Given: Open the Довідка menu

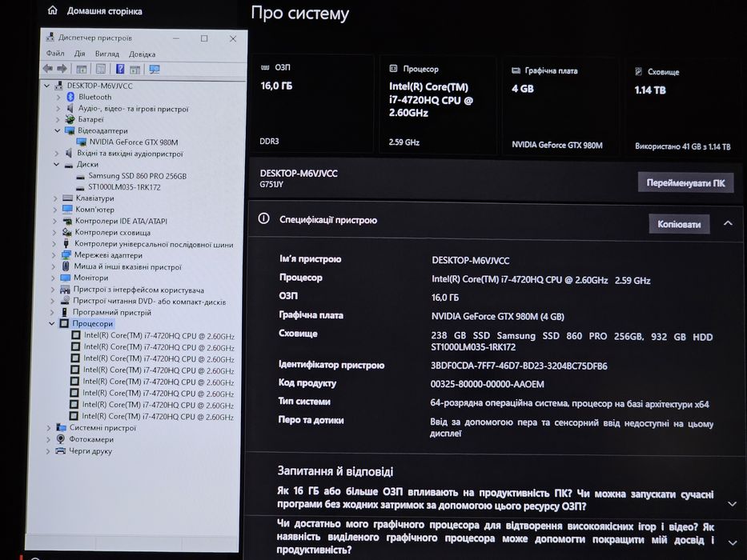Looking at the screenshot, I should tap(142, 54).
